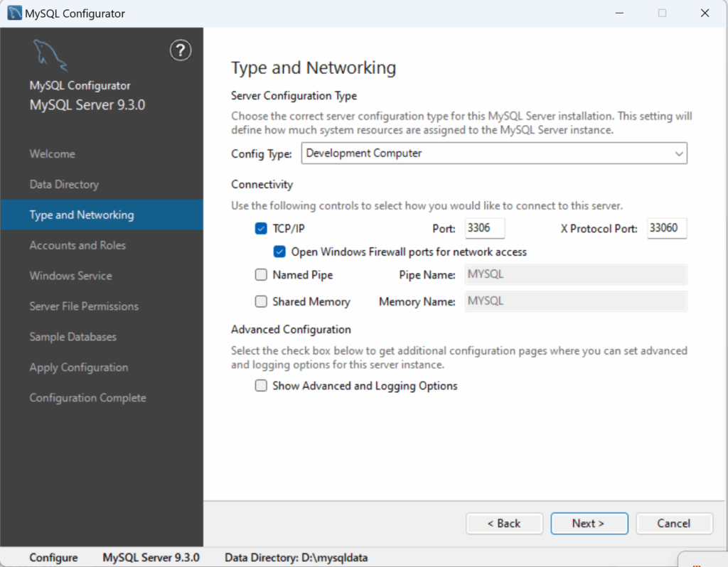728x567 pixels.
Task: Click the X Protocol Port field
Action: (x=666, y=228)
